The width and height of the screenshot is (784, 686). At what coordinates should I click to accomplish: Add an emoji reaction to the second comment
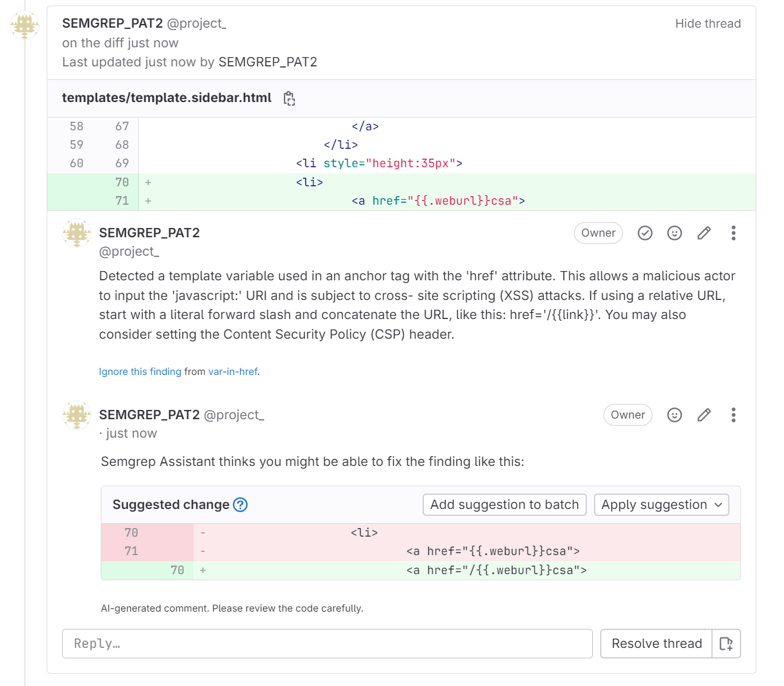[x=674, y=415]
